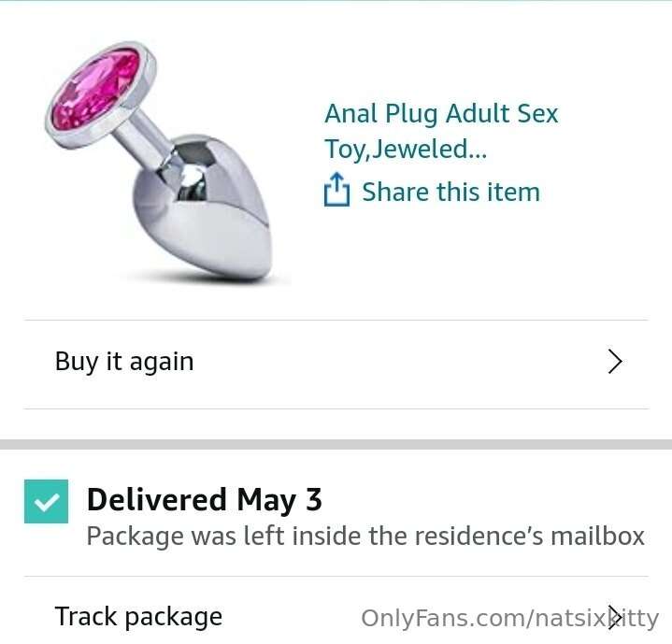This screenshot has height=644, width=672.
Task: Click the Delivered May 3 heading
Action: click(x=204, y=500)
